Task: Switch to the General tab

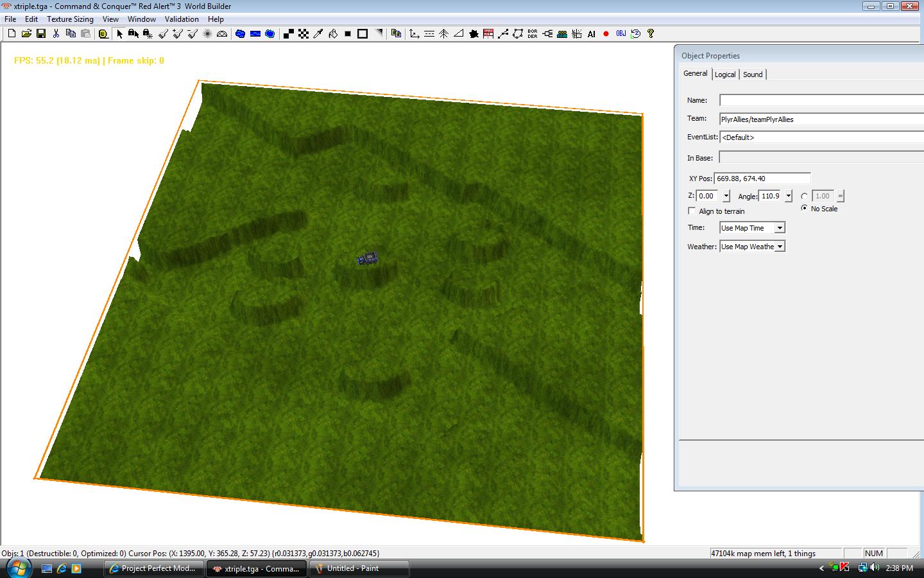Action: 695,73
